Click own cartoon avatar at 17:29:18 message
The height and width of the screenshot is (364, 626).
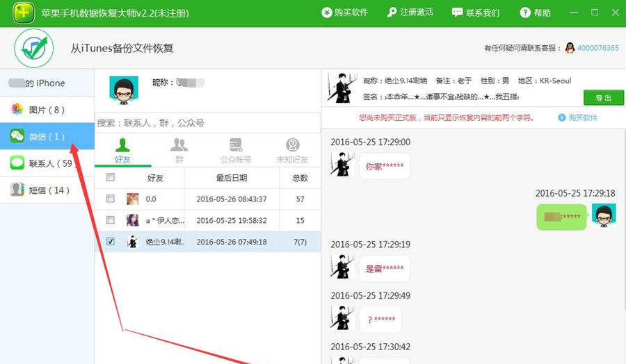click(604, 215)
